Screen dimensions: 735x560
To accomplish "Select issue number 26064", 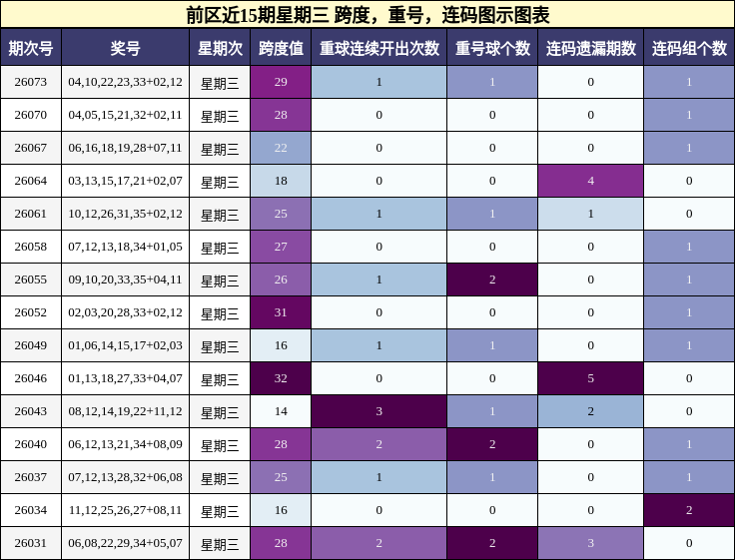I will [x=31, y=181].
